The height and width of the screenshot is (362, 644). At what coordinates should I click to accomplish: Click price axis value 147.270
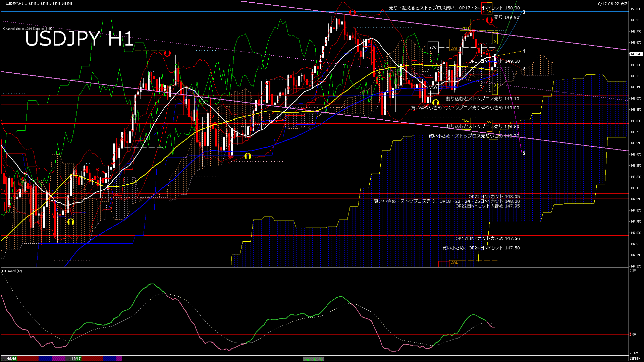click(x=636, y=266)
